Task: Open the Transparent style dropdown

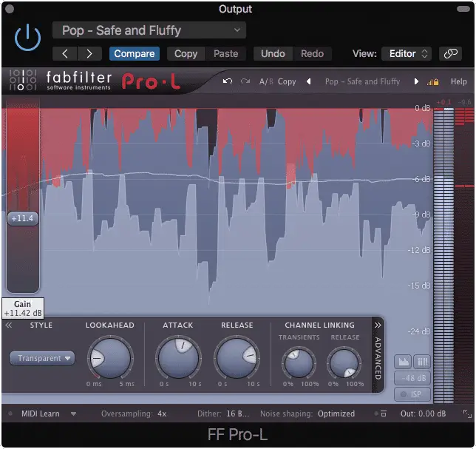Action: (x=42, y=358)
